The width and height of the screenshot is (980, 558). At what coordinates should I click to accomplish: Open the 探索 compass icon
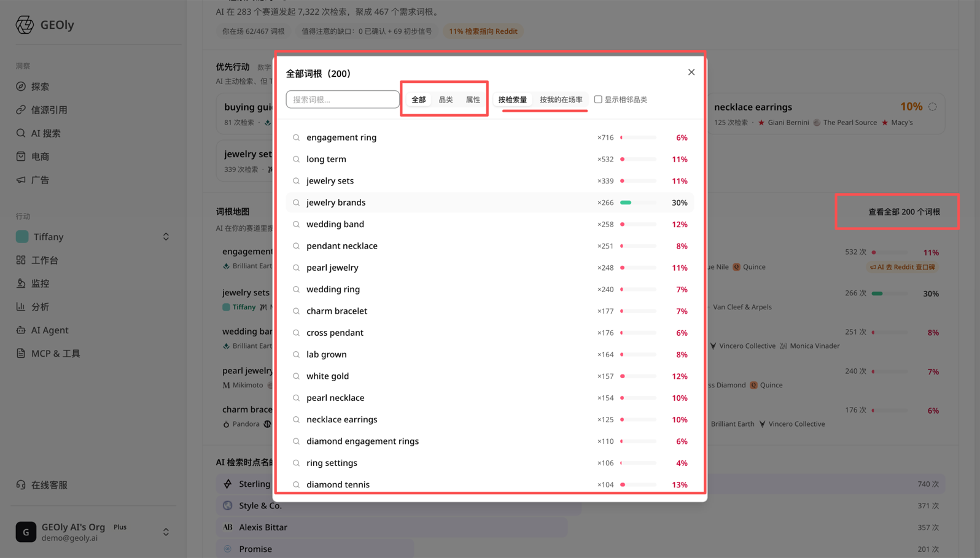click(21, 87)
